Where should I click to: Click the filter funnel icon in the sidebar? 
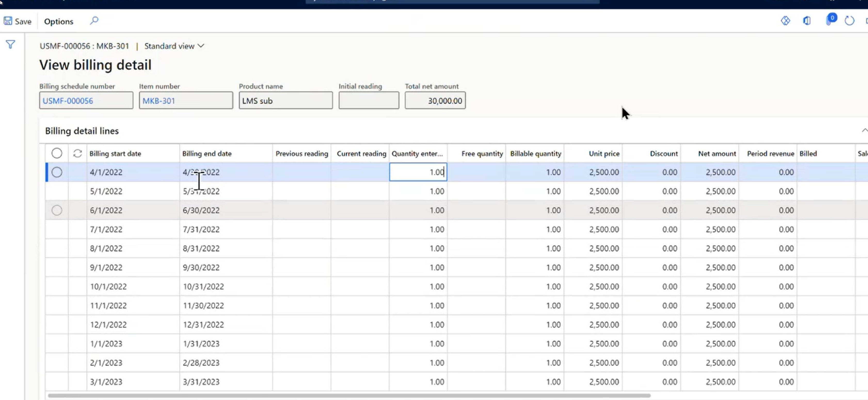(10, 44)
